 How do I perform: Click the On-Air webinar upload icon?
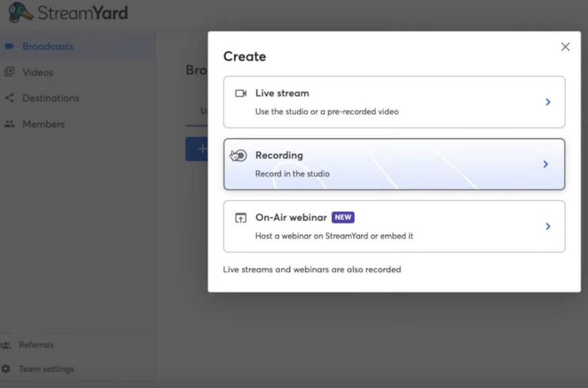coord(241,218)
